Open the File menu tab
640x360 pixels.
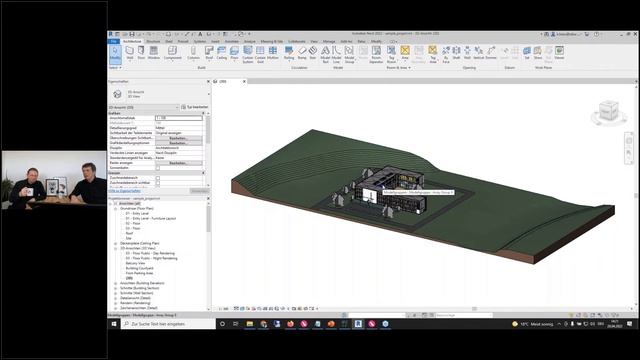tap(114, 41)
